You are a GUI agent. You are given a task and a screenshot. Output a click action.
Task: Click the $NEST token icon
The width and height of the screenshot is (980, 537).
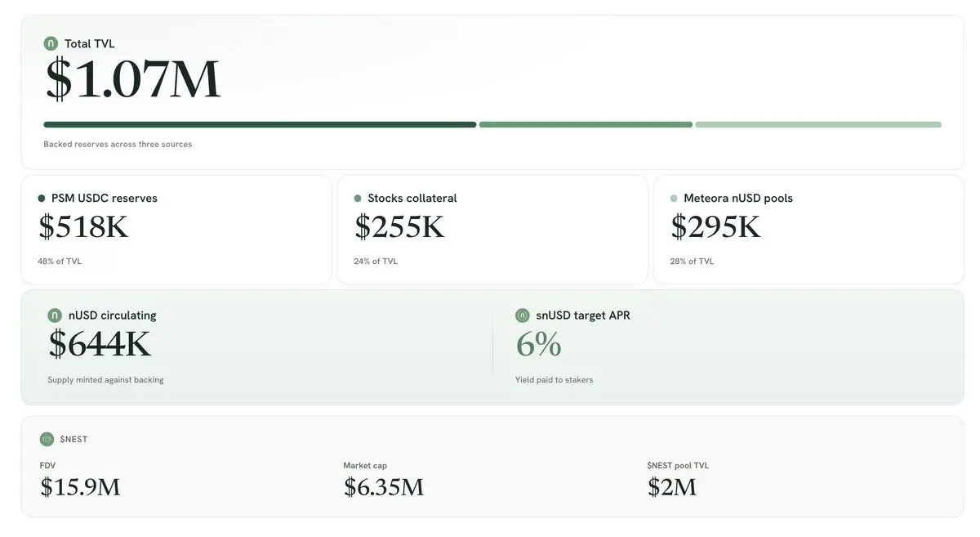(x=47, y=439)
